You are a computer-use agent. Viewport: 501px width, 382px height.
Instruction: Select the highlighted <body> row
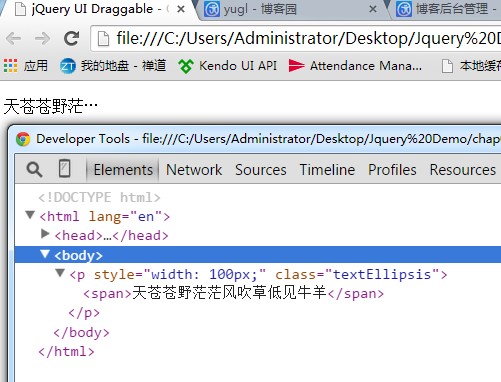[258, 255]
